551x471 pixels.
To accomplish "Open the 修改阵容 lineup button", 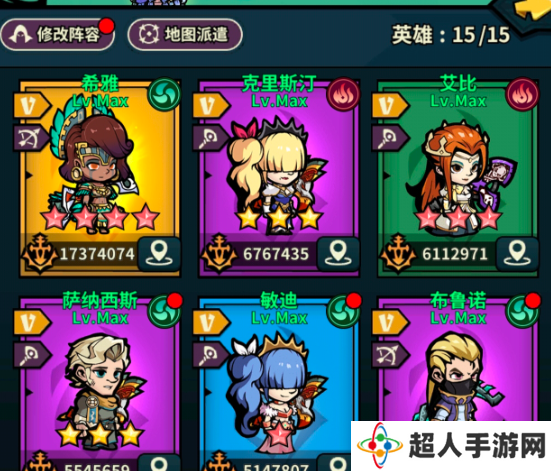I will click(58, 35).
